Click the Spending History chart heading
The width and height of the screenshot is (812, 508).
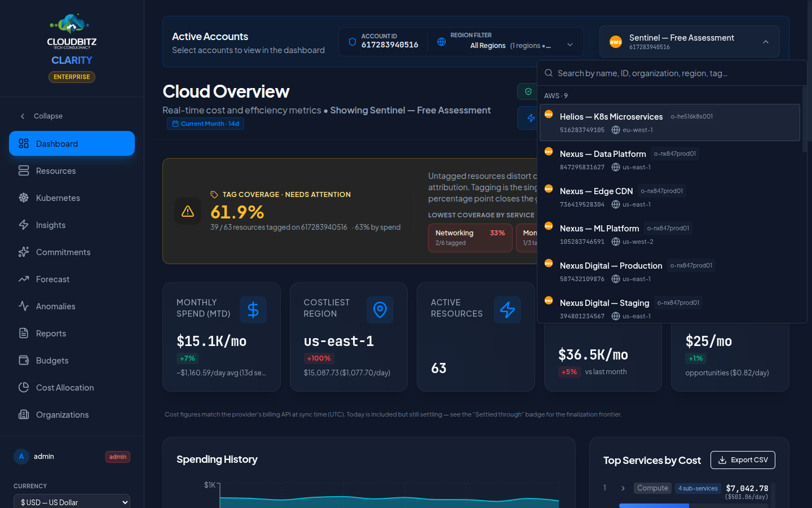(217, 459)
